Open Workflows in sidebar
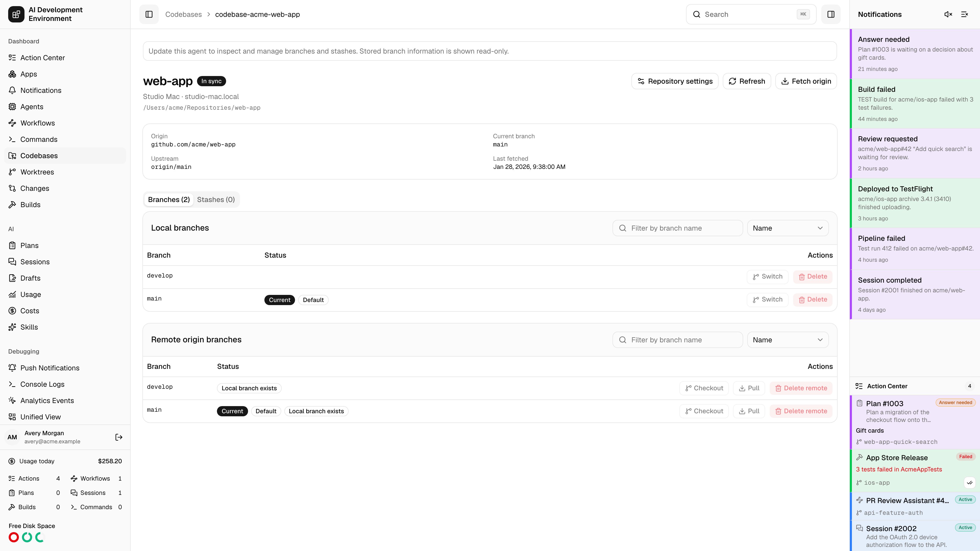 click(x=65, y=123)
